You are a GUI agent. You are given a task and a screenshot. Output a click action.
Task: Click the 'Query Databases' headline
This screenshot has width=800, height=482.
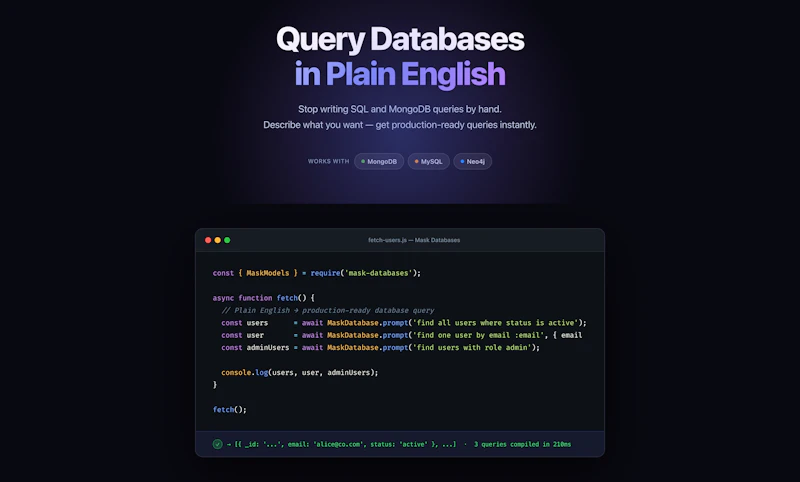coord(400,39)
